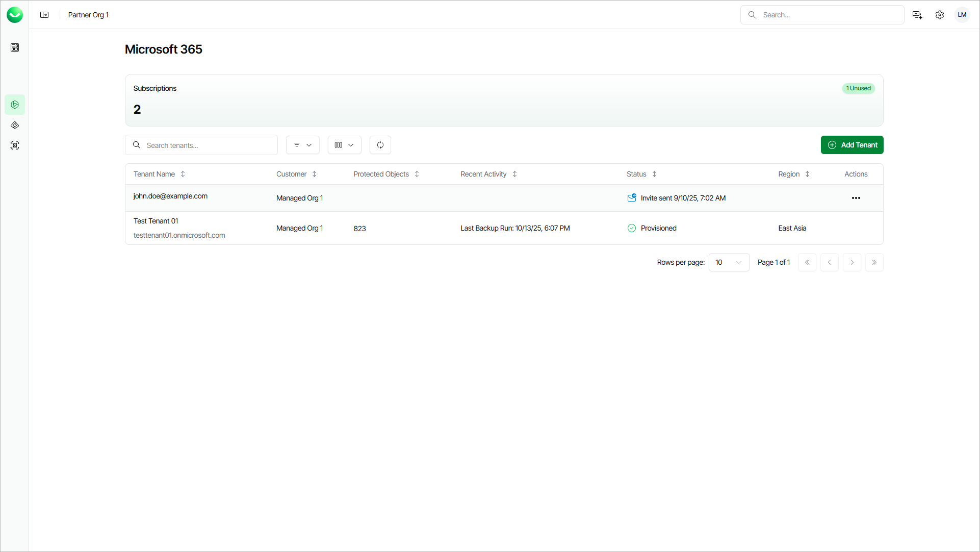Image resolution: width=980 pixels, height=552 pixels.
Task: Click the 1 Unused badge
Action: [858, 88]
